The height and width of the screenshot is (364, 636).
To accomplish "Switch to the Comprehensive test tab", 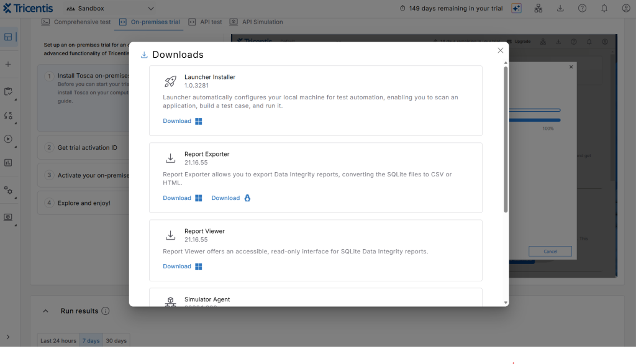I will [76, 22].
